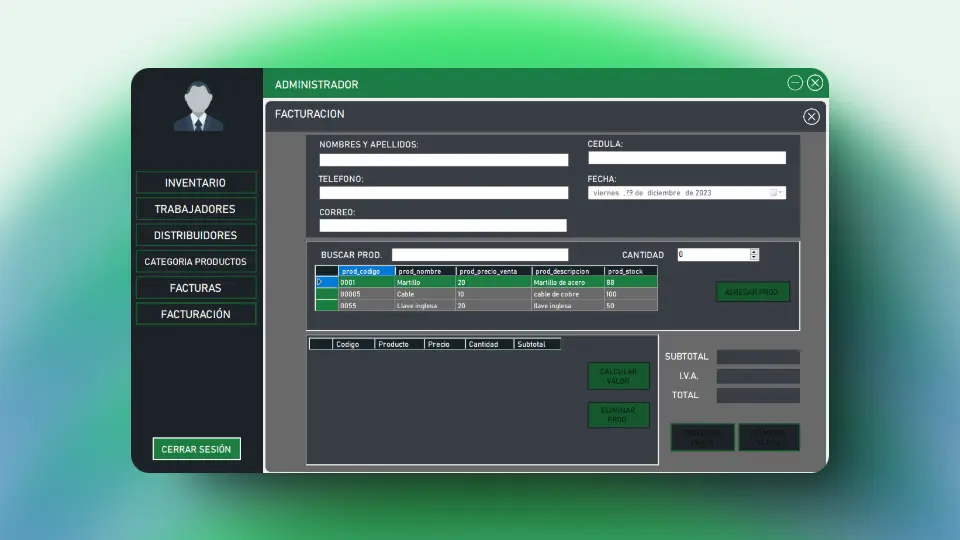Click the Cantidad header in invoice grid

tap(489, 344)
